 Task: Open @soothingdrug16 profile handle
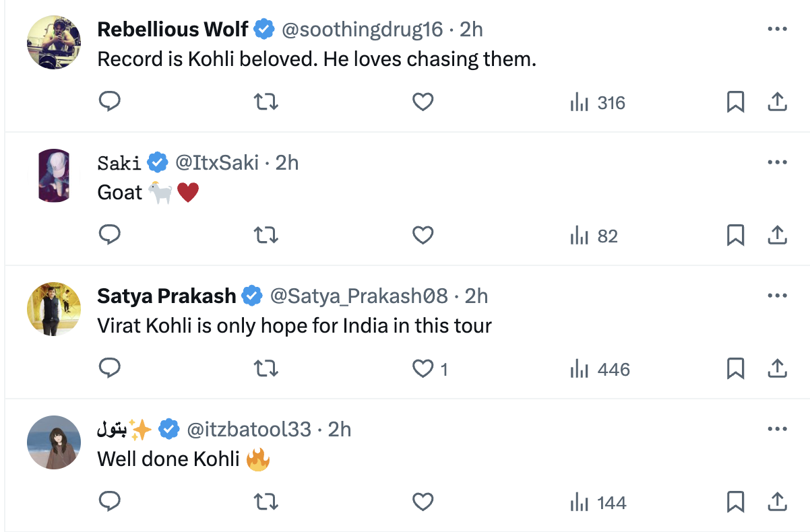(362, 30)
